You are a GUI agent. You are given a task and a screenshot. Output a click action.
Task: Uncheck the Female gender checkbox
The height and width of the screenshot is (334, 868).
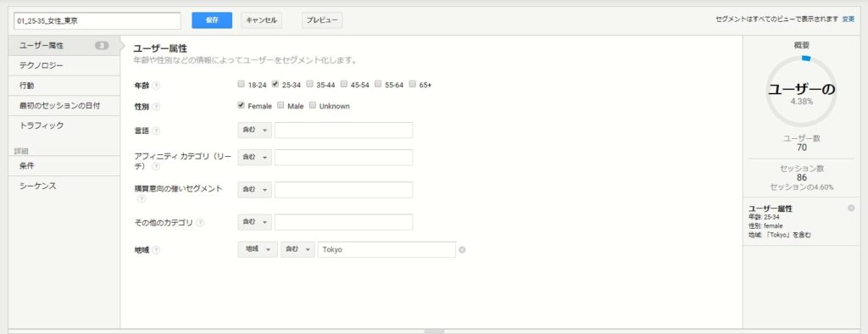241,105
